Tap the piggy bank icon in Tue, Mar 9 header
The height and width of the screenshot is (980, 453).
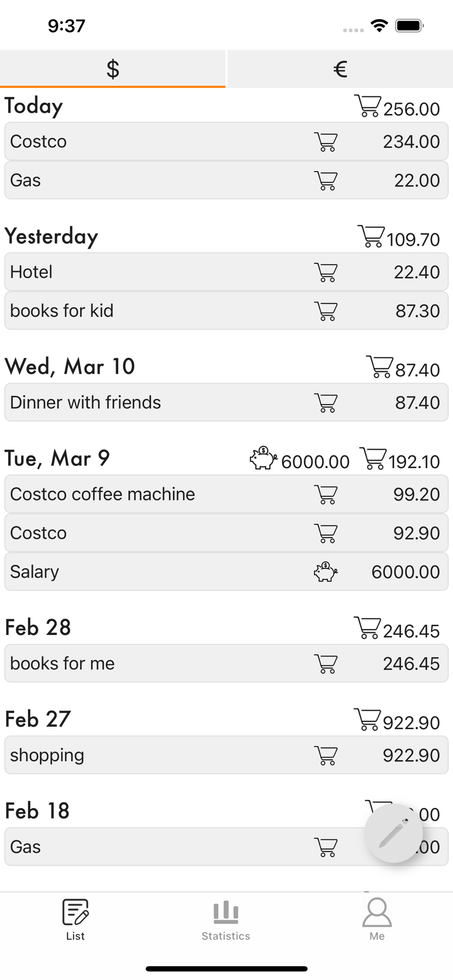tap(263, 458)
